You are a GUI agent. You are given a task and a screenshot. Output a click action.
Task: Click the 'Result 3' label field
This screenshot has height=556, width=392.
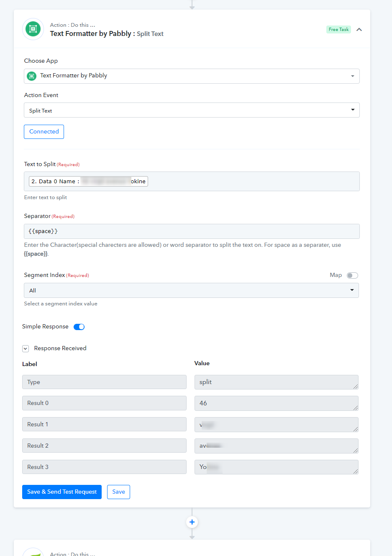104,467
